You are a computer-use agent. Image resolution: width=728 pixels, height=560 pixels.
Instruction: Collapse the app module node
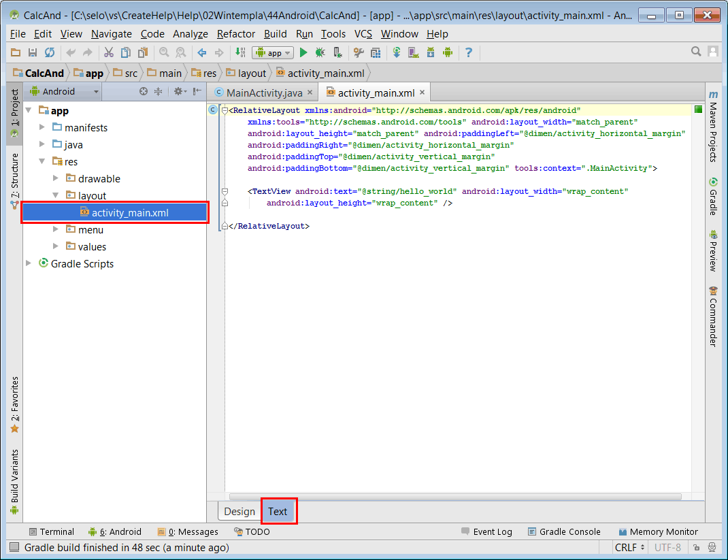tap(29, 110)
